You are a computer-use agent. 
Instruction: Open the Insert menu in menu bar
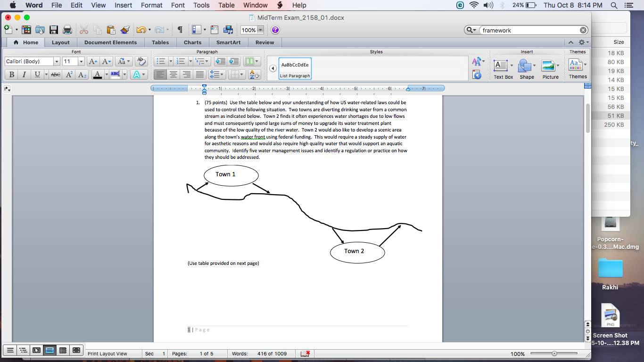tap(124, 5)
